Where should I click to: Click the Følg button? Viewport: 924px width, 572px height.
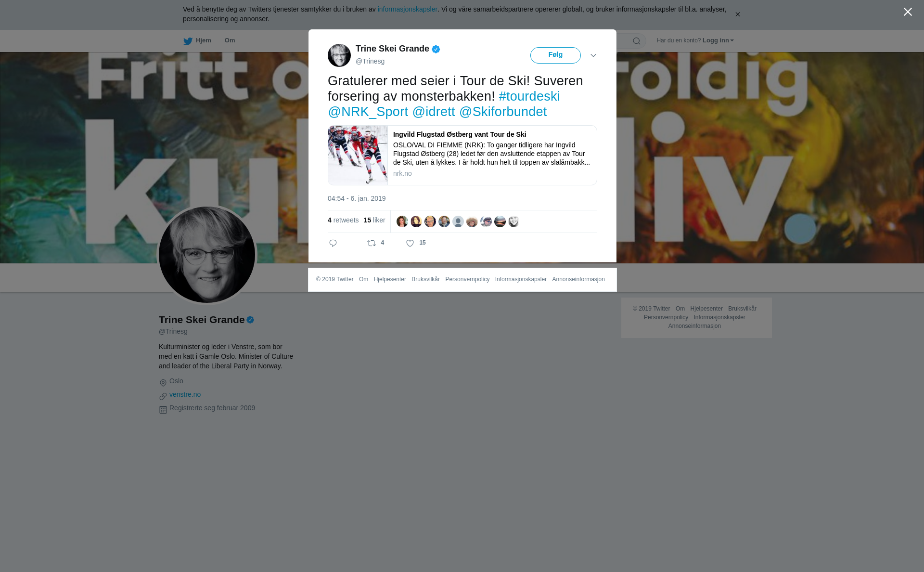tap(555, 55)
